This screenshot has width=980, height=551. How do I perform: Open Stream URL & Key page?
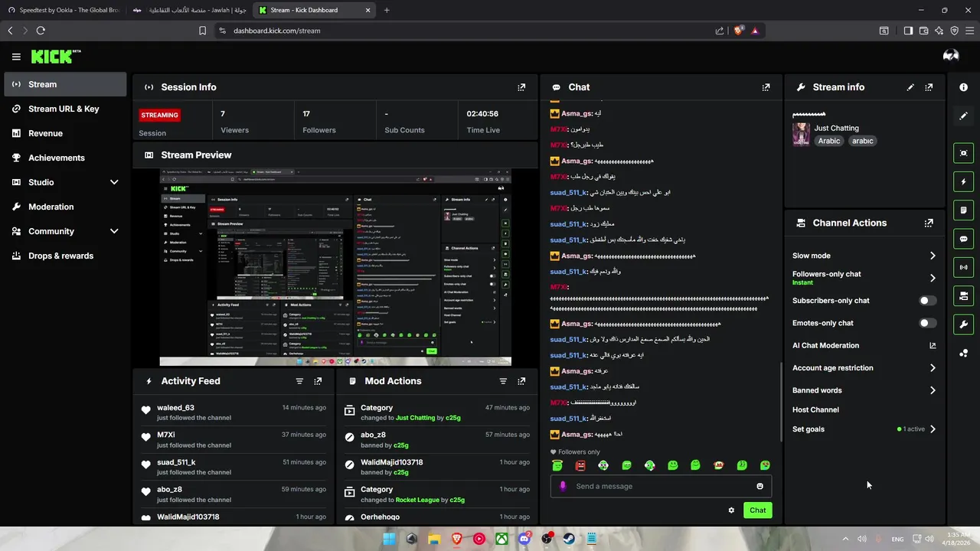(x=65, y=109)
